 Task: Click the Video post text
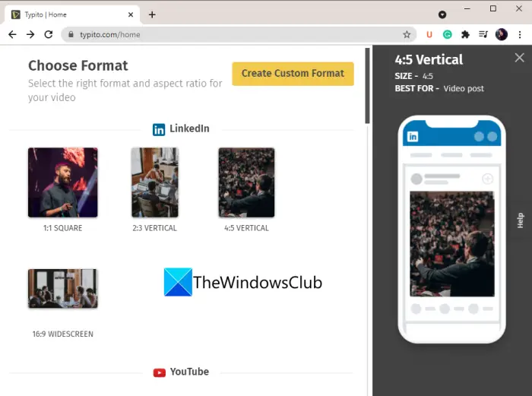tap(464, 89)
